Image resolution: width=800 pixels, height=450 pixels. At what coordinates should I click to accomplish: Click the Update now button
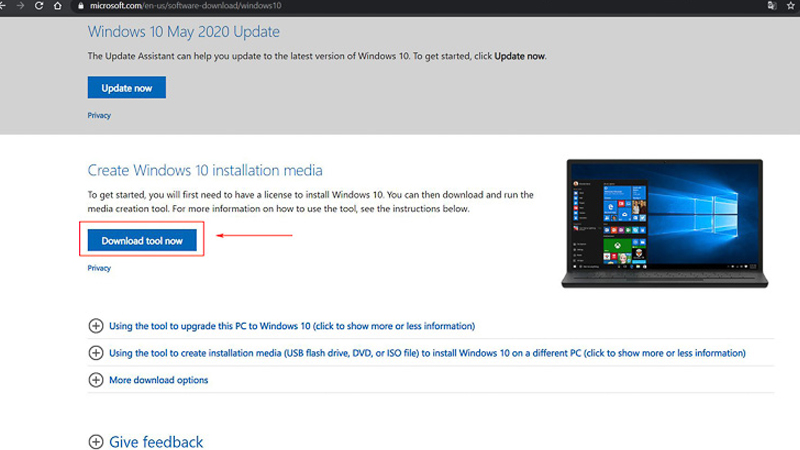(127, 88)
